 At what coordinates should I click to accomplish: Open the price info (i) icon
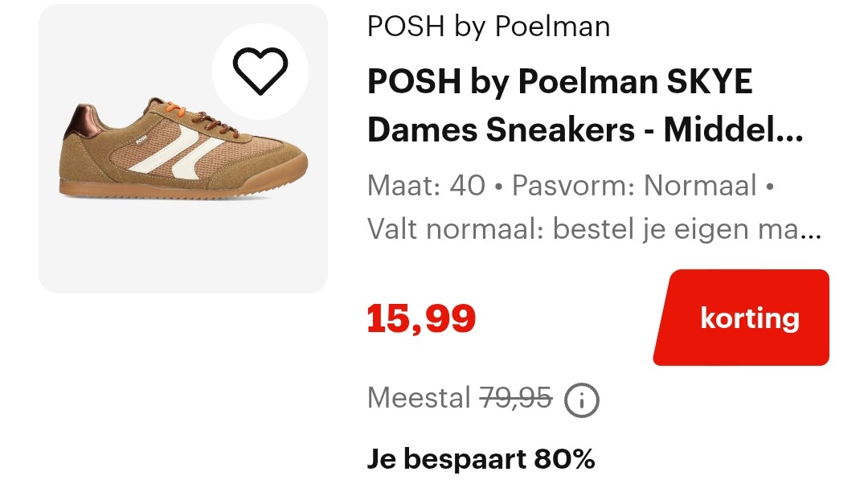tap(583, 400)
